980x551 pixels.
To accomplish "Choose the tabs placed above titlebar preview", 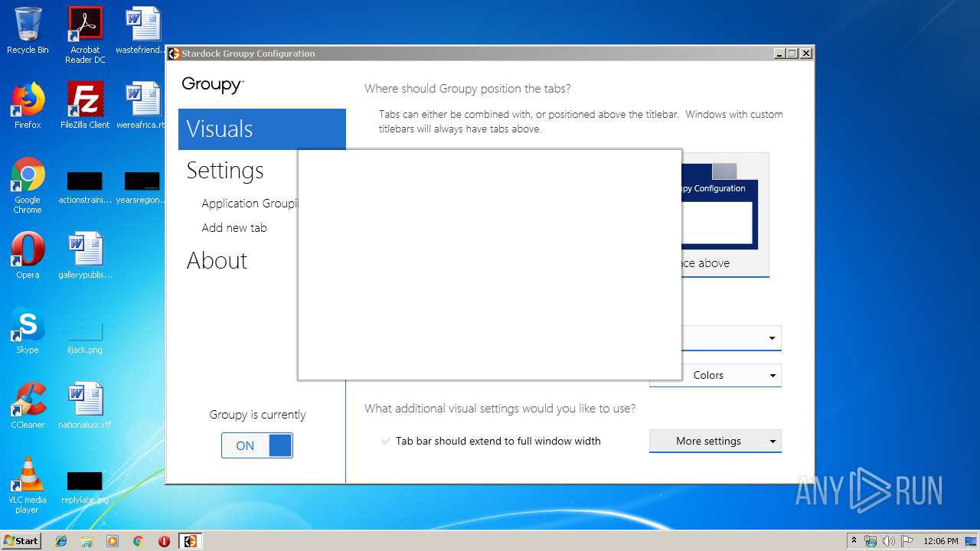I will [724, 215].
